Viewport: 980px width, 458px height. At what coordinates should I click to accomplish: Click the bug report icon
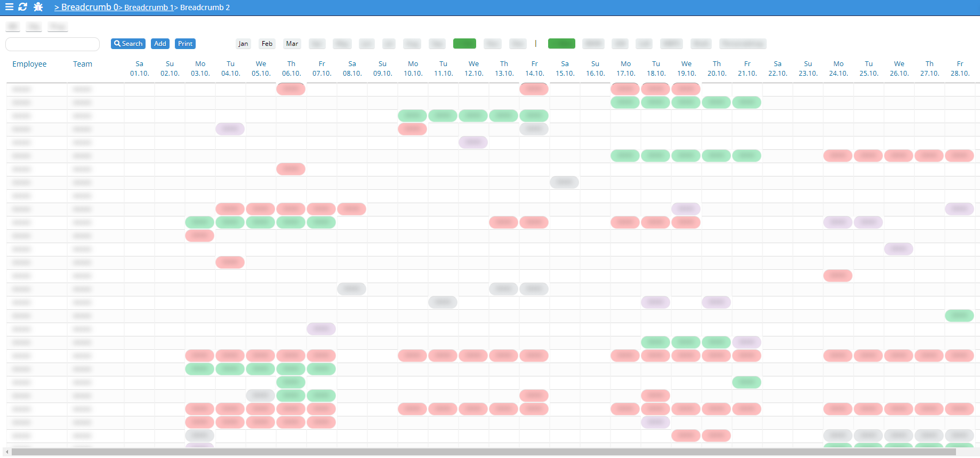(38, 7)
